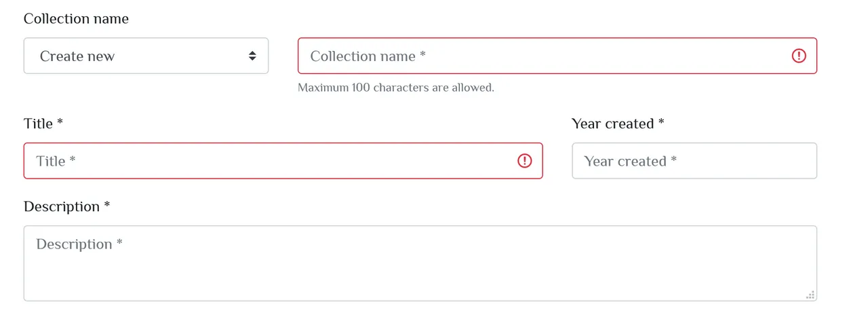This screenshot has height=315, width=868.
Task: Click the 'Description *' placeholder text
Action: click(79, 244)
